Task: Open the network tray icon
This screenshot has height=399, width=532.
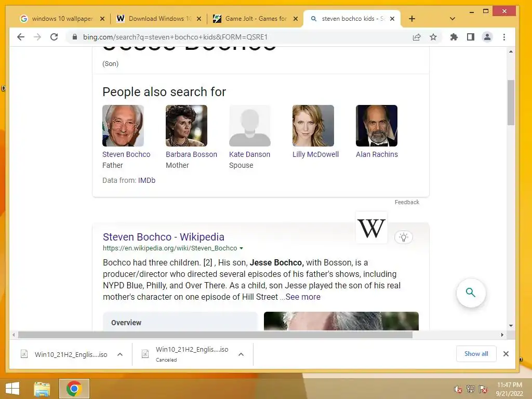Action: tap(471, 389)
